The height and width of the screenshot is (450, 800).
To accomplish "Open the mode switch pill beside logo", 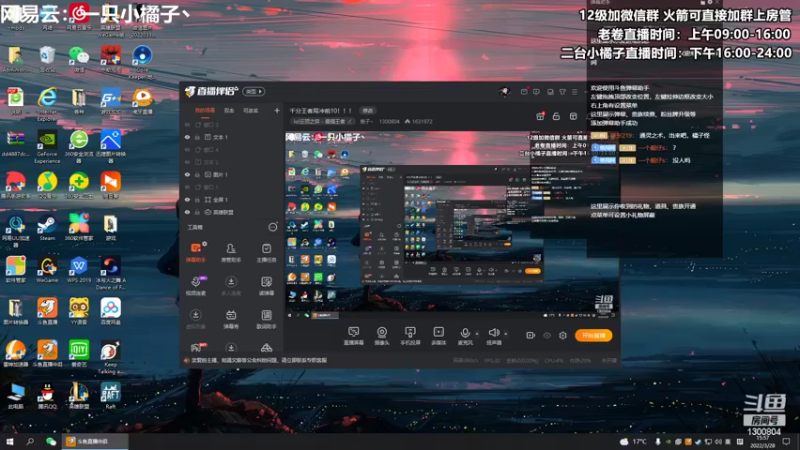I will tap(254, 91).
